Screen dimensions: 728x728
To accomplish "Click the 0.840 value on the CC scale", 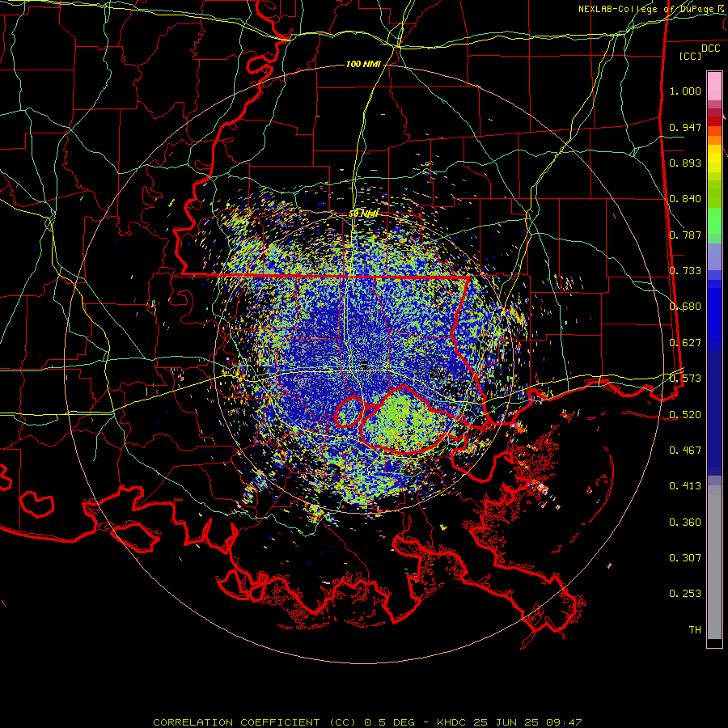I will coord(685,199).
